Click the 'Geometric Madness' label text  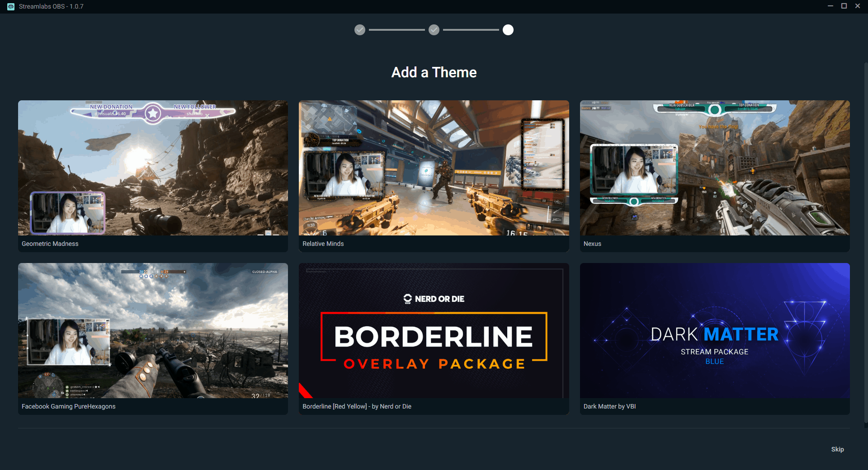(50, 244)
